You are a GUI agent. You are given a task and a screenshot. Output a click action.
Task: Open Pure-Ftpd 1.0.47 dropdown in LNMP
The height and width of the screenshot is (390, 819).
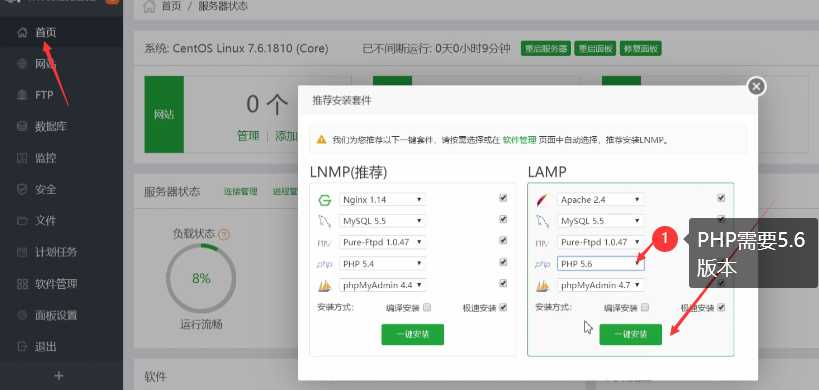click(382, 242)
